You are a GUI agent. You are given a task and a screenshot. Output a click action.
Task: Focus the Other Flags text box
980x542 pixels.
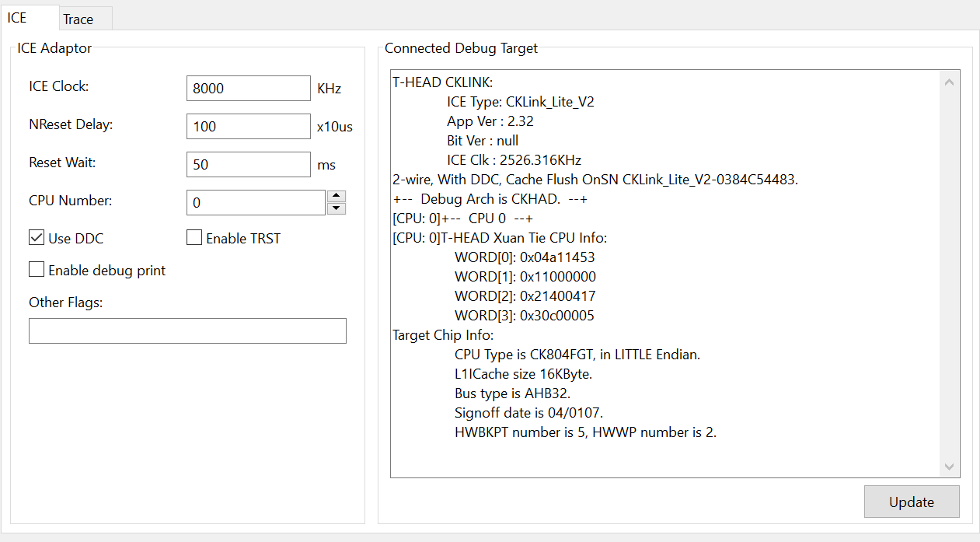(x=187, y=330)
